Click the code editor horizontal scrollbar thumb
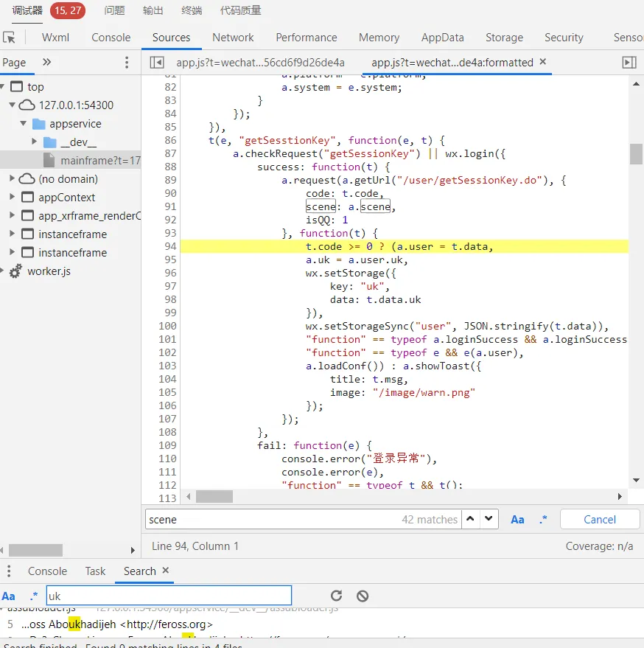Image resolution: width=644 pixels, height=648 pixels. [214, 496]
